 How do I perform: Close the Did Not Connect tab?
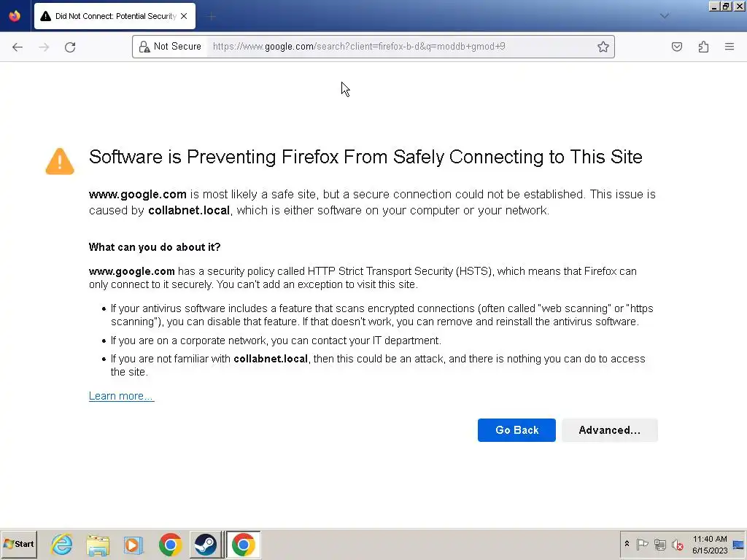click(x=184, y=16)
